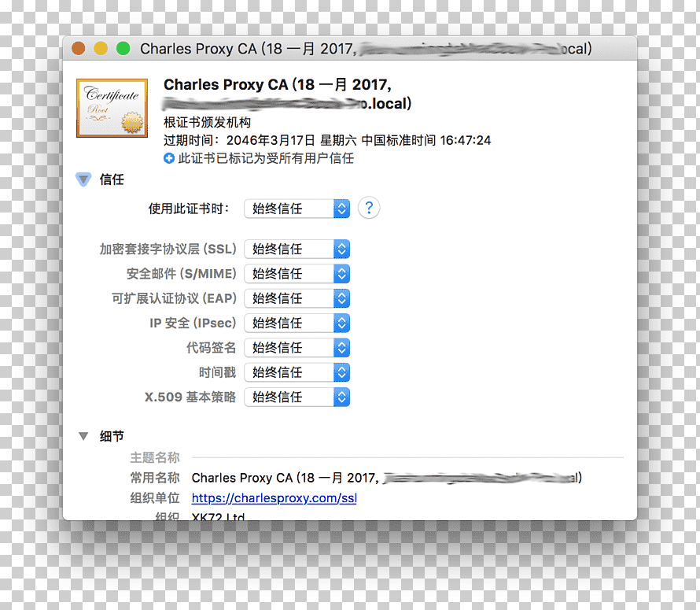Click the bold Charles Proxy CA heading
The image size is (700, 610).
[288, 94]
